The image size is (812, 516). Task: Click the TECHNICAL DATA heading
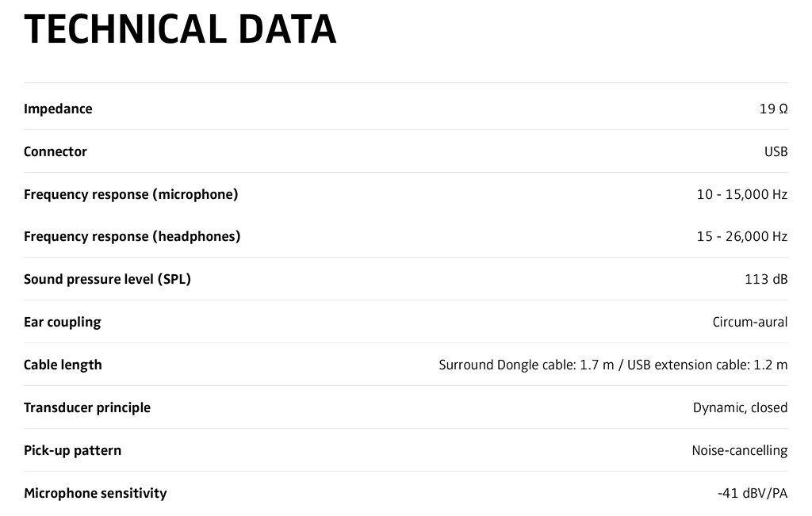coord(180,29)
